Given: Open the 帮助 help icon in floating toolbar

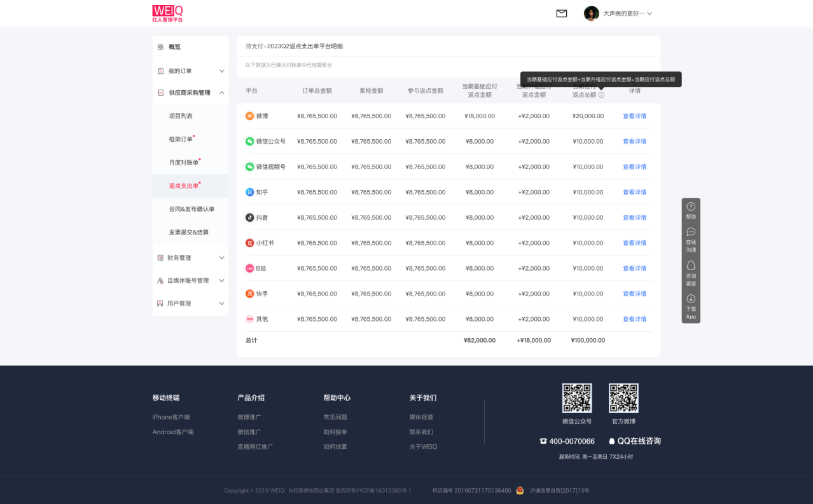Looking at the screenshot, I should tap(691, 207).
